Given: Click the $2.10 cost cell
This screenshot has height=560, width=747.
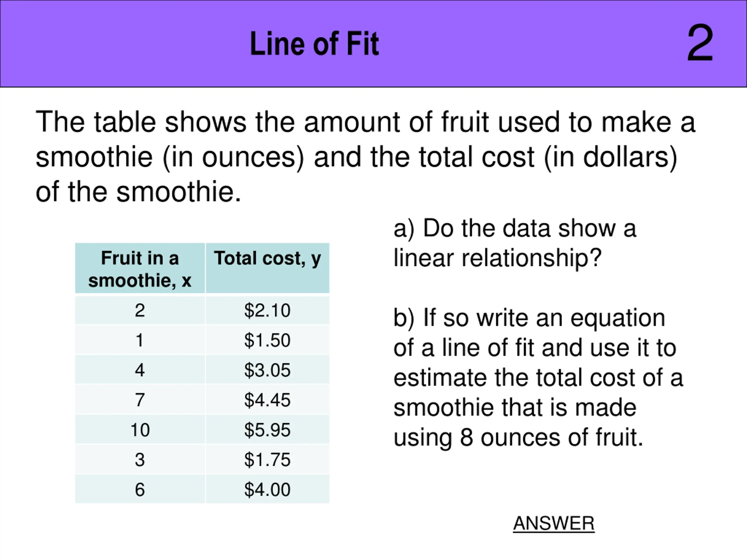Looking at the screenshot, I should point(268,310).
